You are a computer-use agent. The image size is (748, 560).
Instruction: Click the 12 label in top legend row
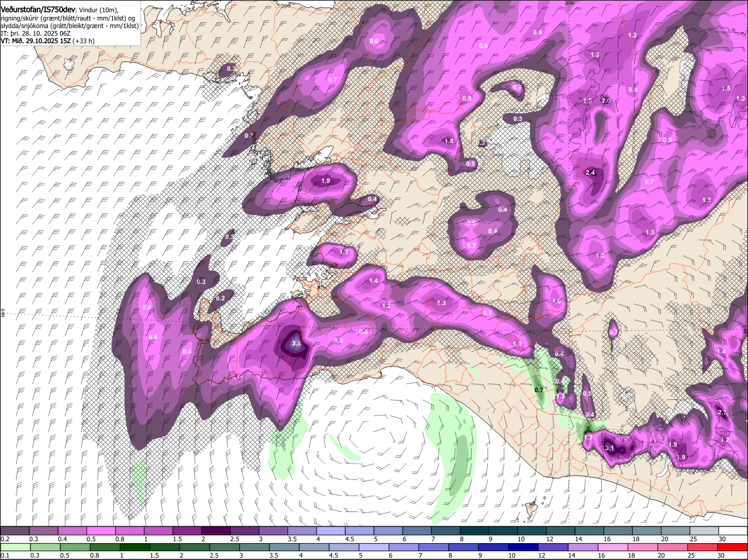(550, 538)
